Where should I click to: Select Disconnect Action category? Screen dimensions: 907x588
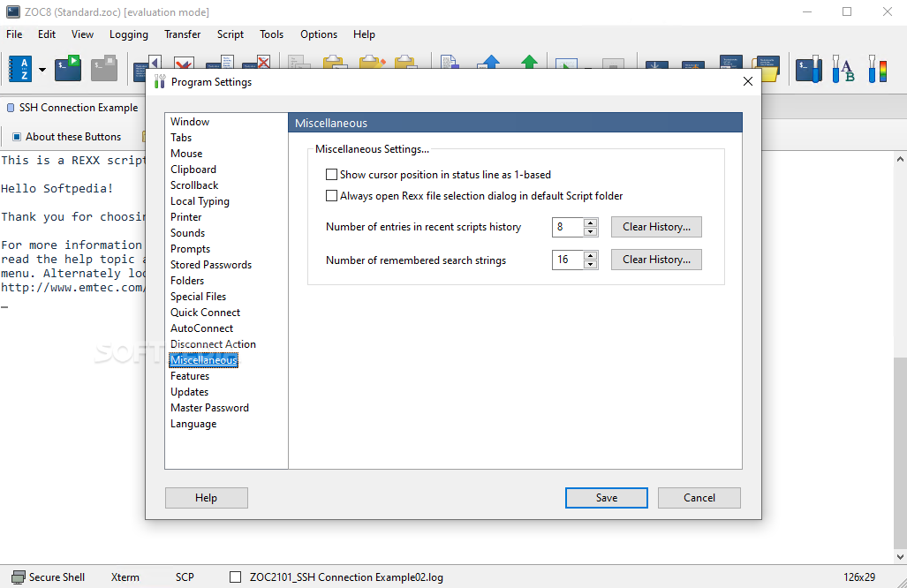tap(213, 344)
